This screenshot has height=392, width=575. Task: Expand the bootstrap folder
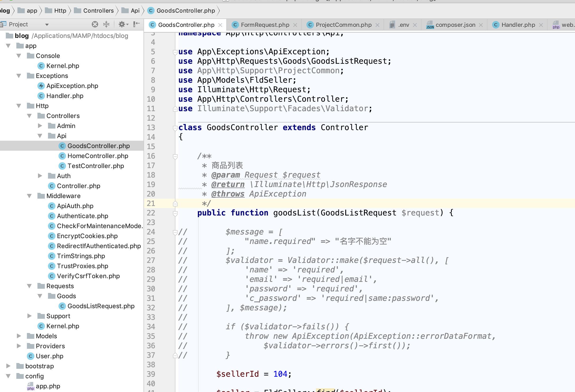click(8, 366)
